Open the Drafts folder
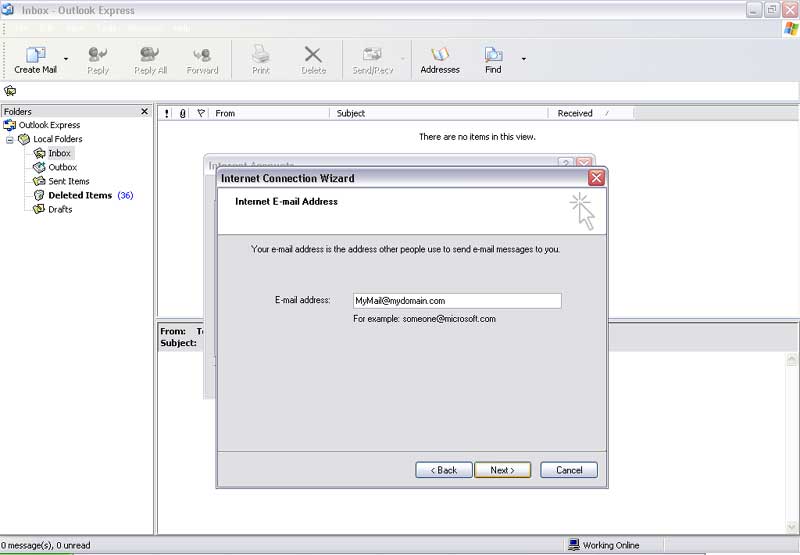This screenshot has height=555, width=800. click(53, 209)
